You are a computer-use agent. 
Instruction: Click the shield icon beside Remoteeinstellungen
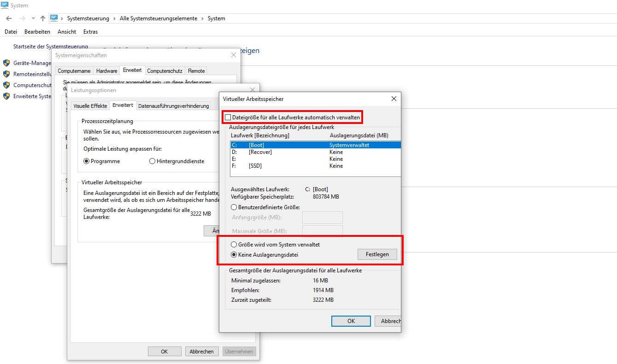(x=6, y=74)
